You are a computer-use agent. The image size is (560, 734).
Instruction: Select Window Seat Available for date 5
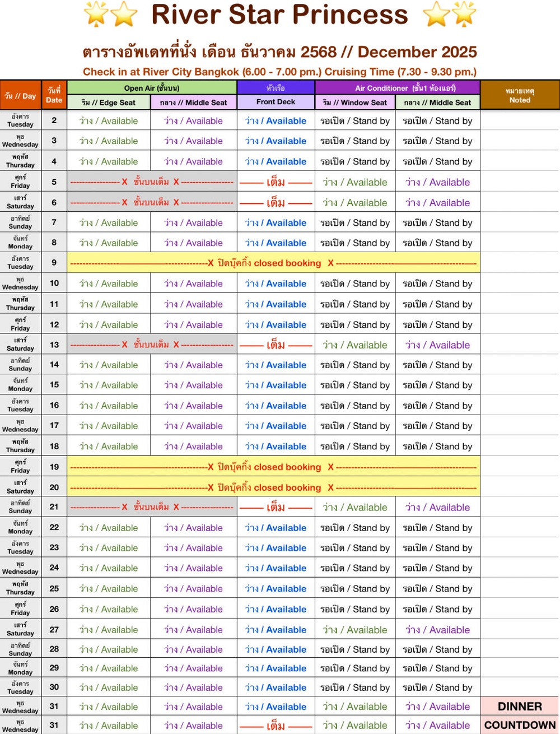click(x=355, y=182)
